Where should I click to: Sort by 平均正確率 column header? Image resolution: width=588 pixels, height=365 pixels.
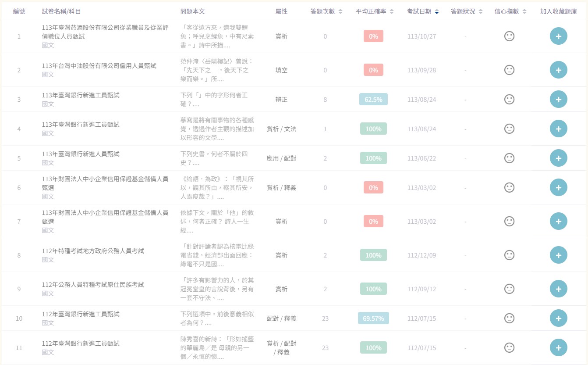pos(375,11)
